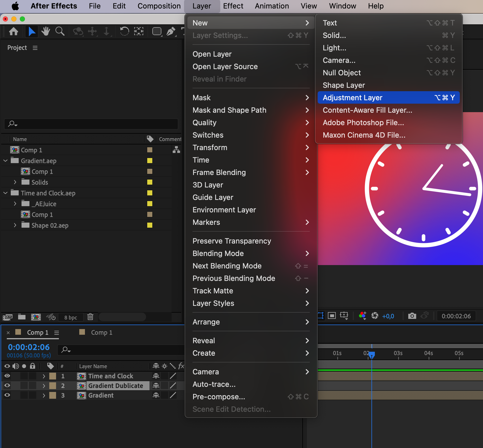
Task: Select the Hand tool
Action: tap(46, 31)
